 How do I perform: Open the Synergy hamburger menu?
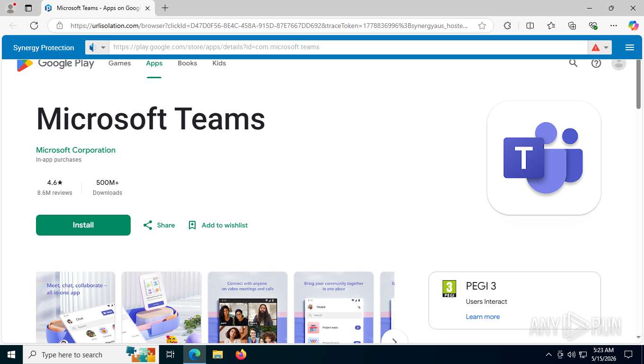tap(629, 47)
